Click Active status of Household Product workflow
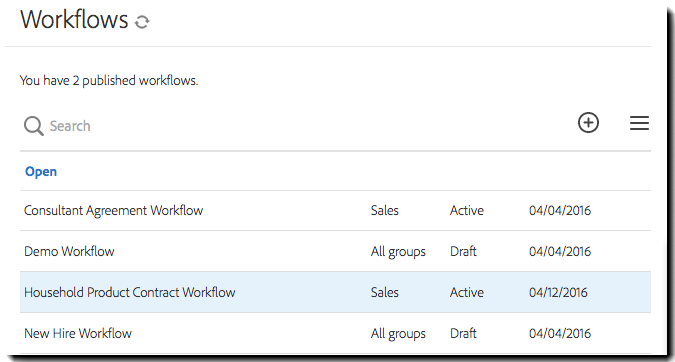This screenshot has width=675, height=362. pyautogui.click(x=467, y=292)
